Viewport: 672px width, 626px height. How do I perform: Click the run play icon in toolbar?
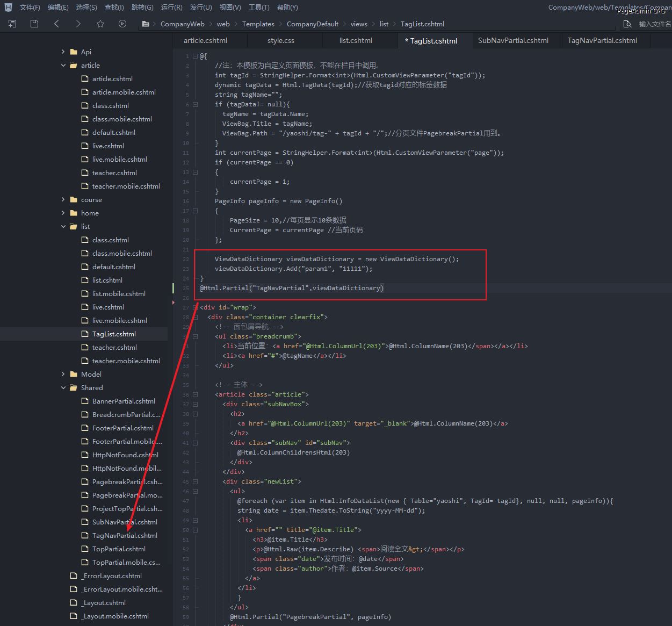(x=122, y=24)
